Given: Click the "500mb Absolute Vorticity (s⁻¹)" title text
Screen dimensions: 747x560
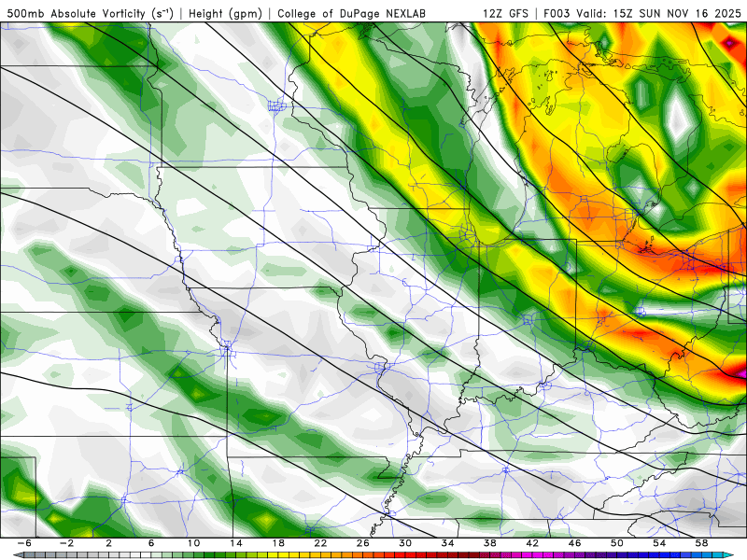Looking at the screenshot, I should 90,14.
